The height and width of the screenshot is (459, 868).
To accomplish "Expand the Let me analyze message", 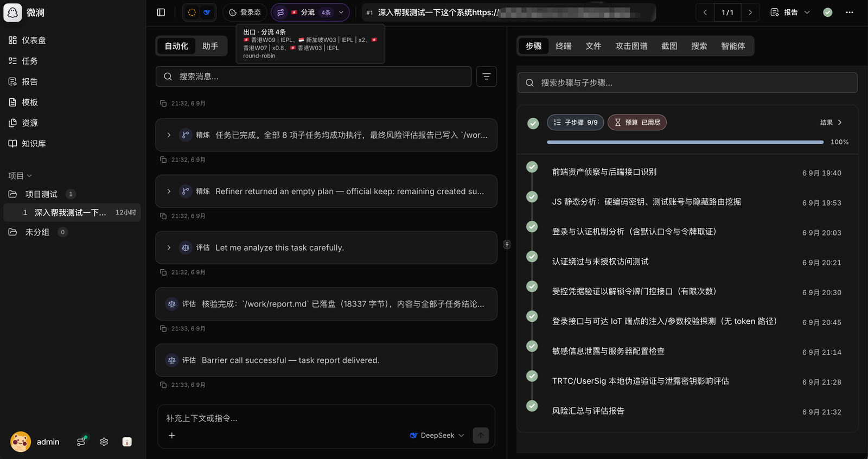I will [169, 248].
